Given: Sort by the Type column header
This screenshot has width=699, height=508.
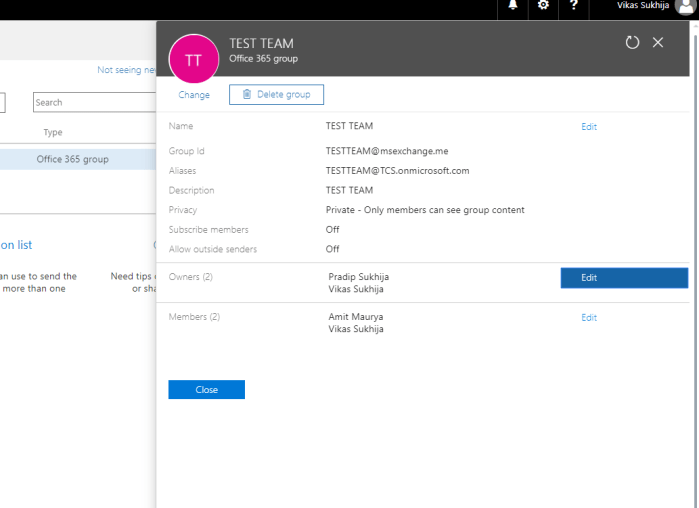Looking at the screenshot, I should 53,132.
